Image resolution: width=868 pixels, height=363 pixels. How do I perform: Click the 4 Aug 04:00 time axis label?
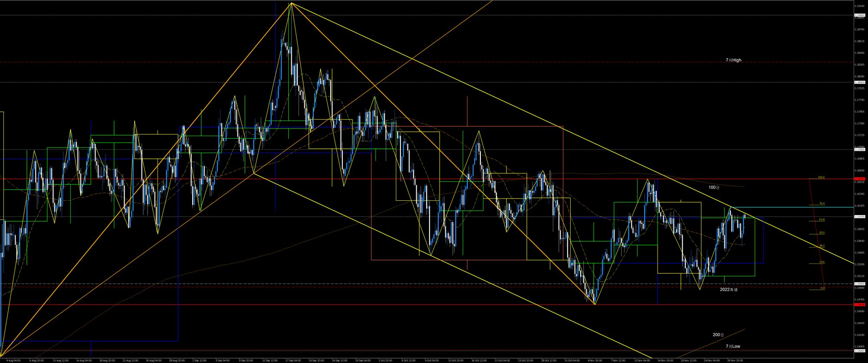coord(13,360)
